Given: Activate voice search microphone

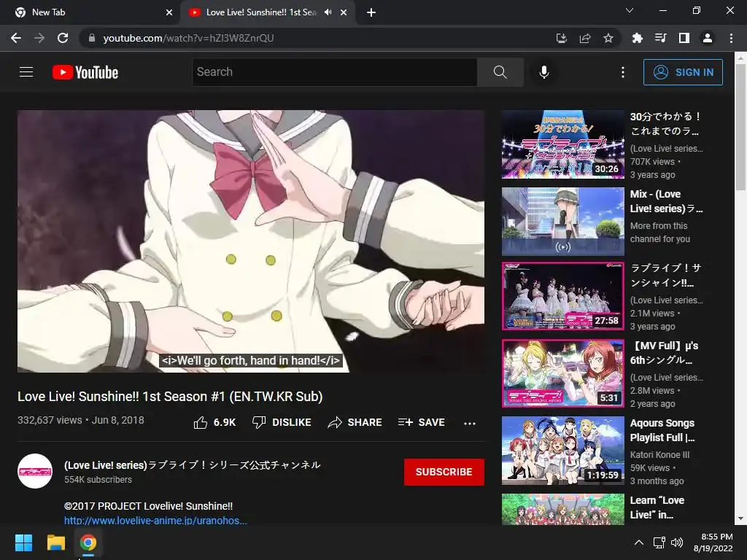Looking at the screenshot, I should tap(544, 72).
